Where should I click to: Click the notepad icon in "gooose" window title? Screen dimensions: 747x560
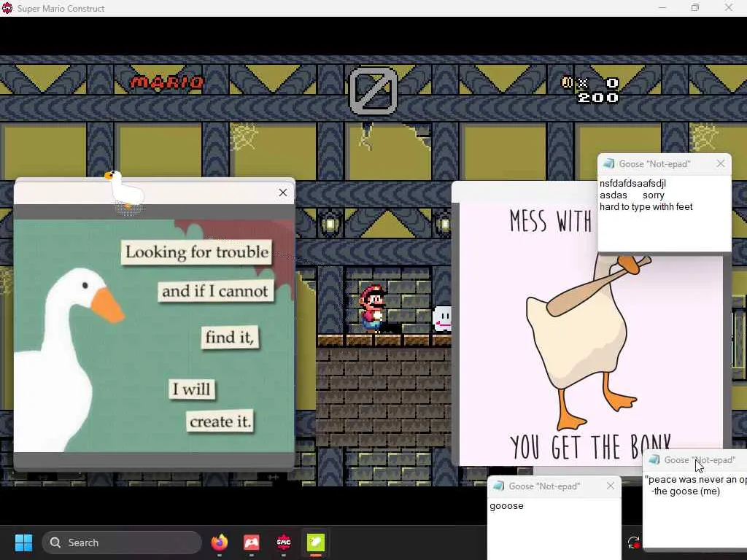point(498,486)
